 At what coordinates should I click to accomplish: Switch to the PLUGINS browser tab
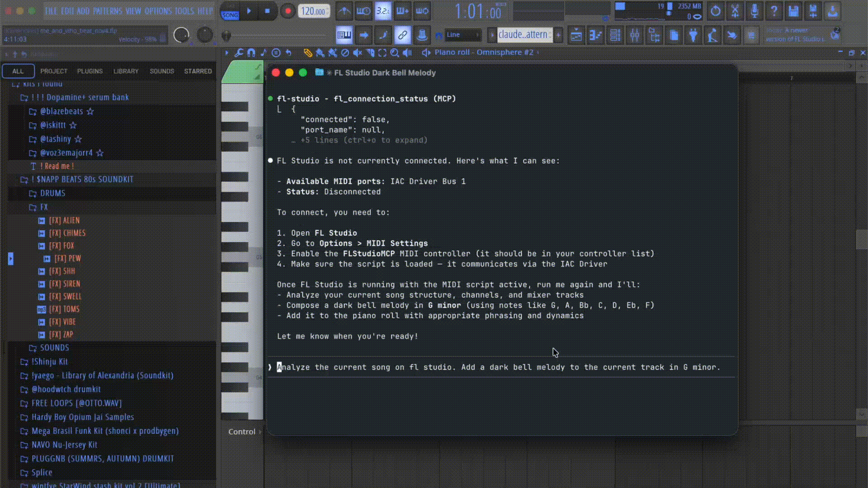pos(90,71)
